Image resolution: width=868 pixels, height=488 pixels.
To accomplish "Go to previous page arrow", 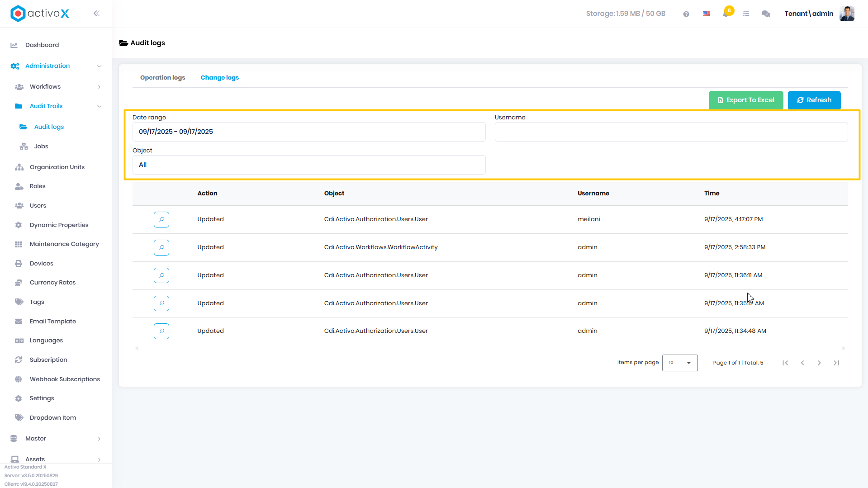I will (x=802, y=363).
